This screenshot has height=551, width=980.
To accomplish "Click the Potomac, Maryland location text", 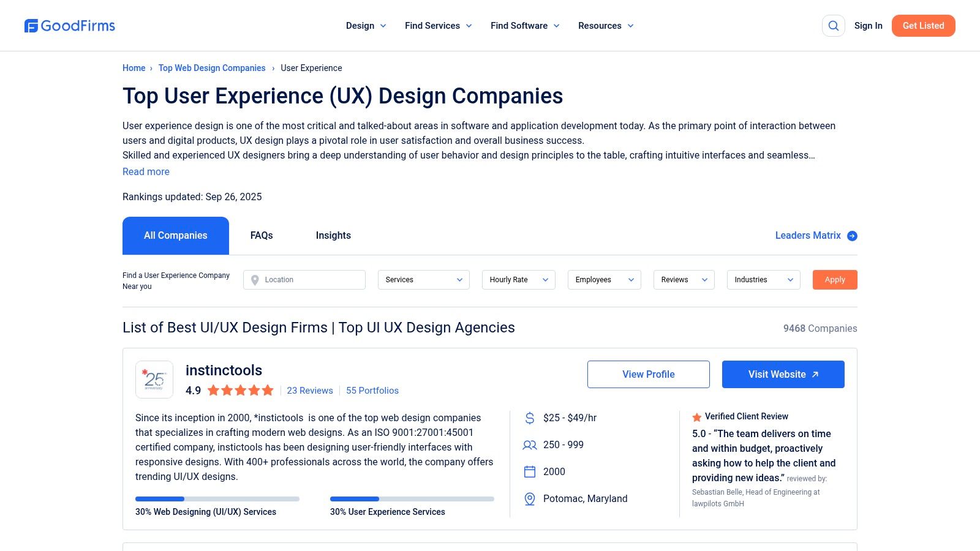I will pos(586,499).
